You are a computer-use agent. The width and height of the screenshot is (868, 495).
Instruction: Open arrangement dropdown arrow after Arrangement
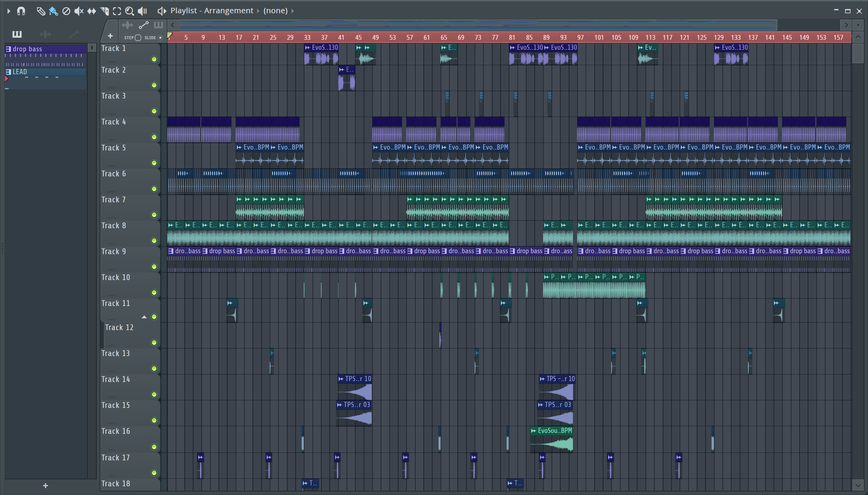tap(258, 11)
